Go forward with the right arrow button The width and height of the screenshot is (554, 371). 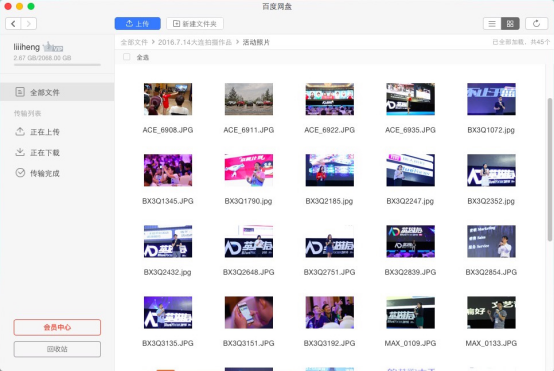[29, 24]
